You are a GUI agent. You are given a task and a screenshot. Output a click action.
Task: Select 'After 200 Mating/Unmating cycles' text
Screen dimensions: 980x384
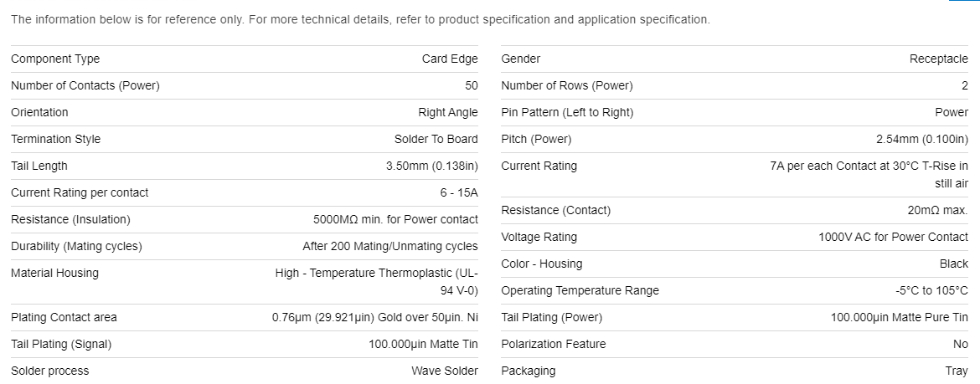click(x=390, y=246)
